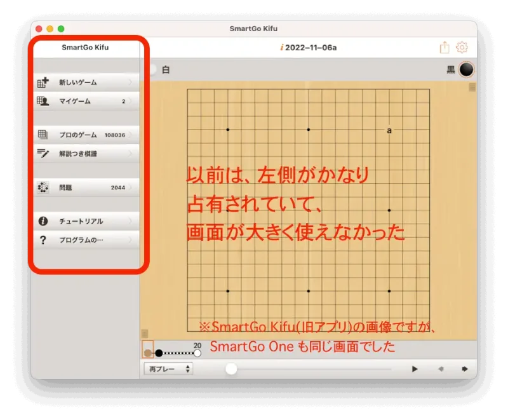Click the 2044 problems count
The height and width of the screenshot is (420, 508).
click(118, 187)
